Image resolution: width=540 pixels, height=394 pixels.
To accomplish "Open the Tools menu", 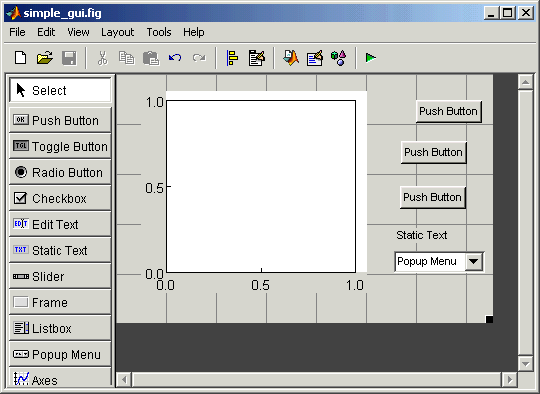I will click(159, 32).
